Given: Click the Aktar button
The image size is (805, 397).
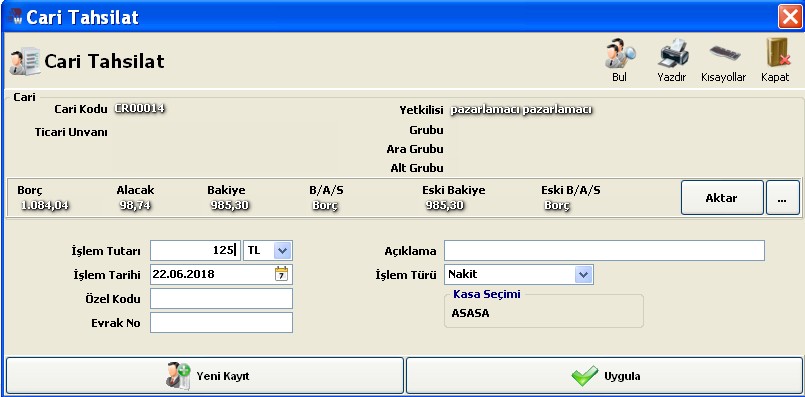Looking at the screenshot, I should [x=722, y=198].
